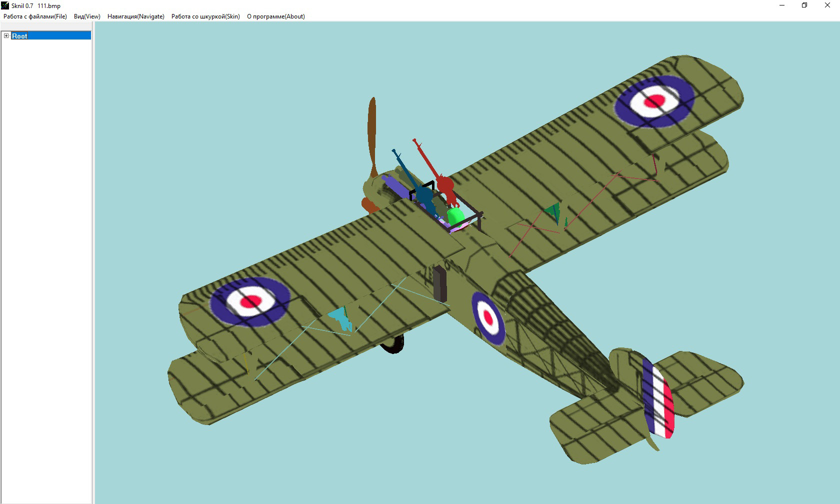
Task: Click the roundel on the fuselage side
Action: click(x=488, y=318)
